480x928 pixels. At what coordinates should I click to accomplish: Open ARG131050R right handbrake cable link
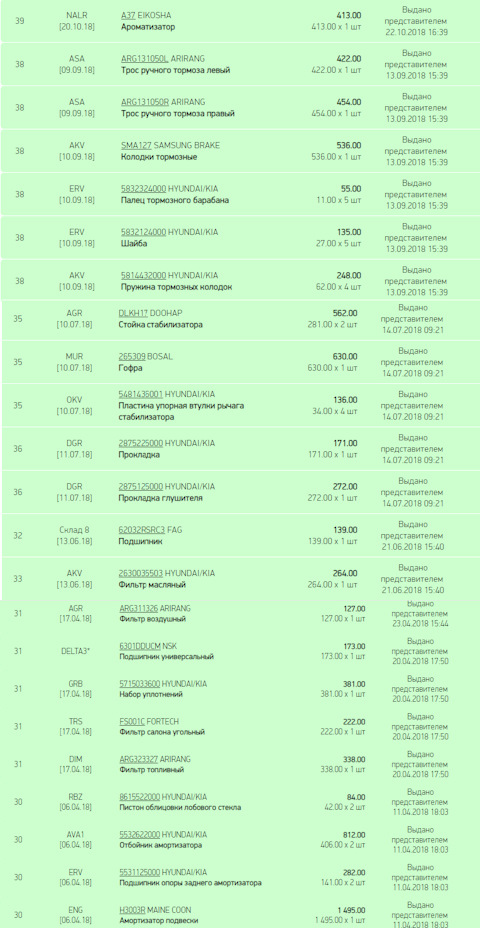click(145, 102)
